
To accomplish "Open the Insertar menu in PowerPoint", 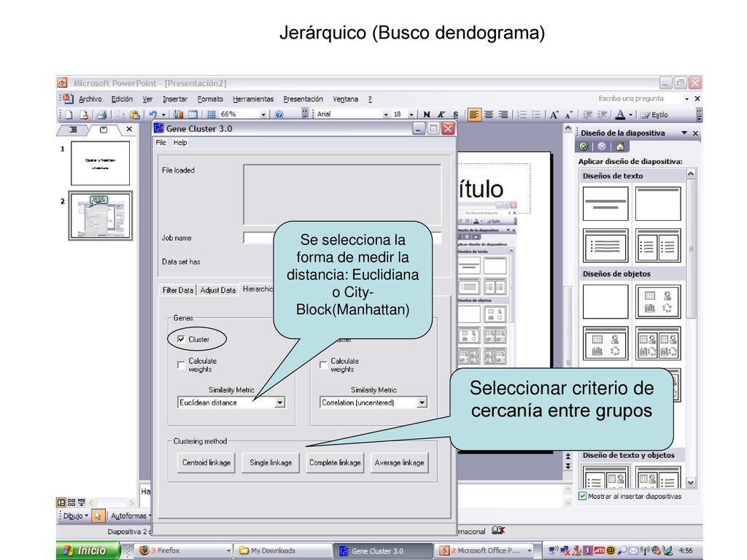I will [x=175, y=99].
